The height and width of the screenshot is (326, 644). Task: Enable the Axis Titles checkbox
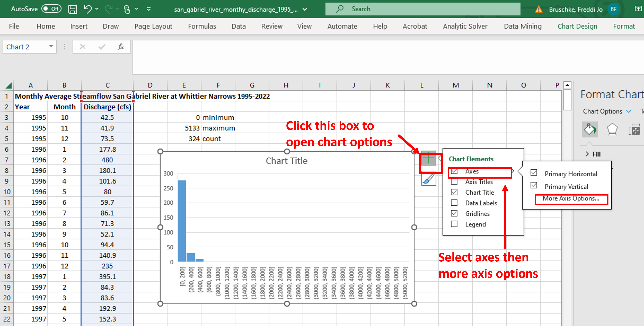click(x=454, y=182)
